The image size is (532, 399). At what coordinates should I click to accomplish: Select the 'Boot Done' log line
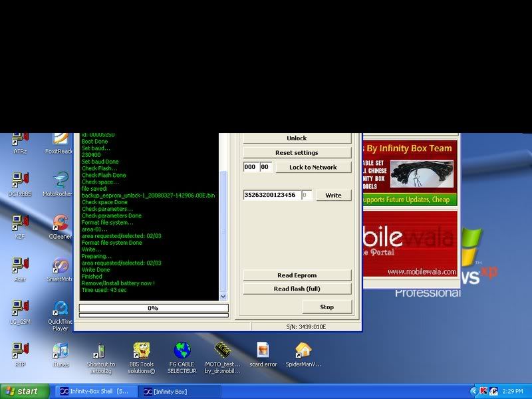click(94, 142)
